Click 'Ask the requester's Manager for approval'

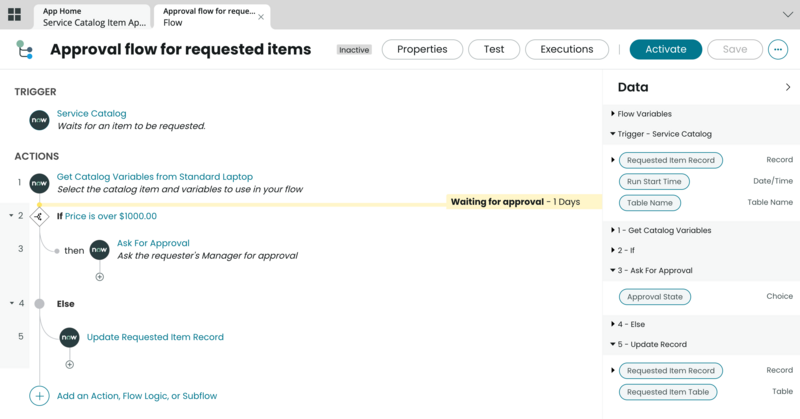click(x=207, y=256)
